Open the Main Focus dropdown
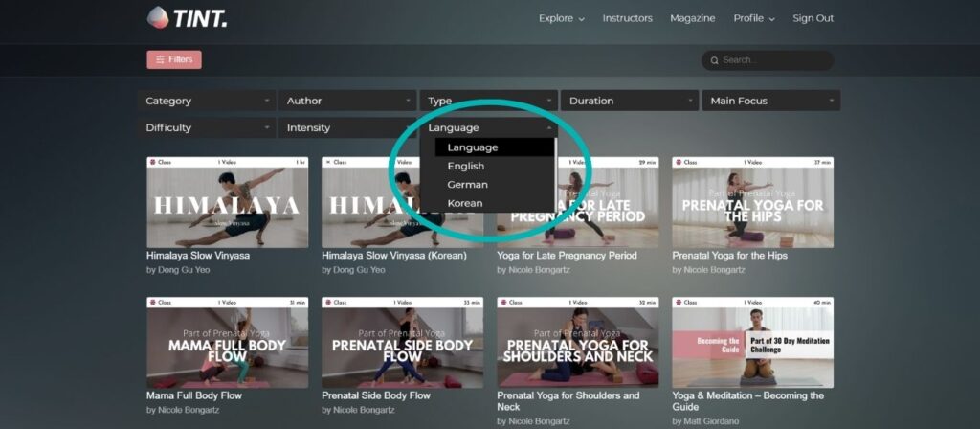980x429 pixels. point(770,101)
